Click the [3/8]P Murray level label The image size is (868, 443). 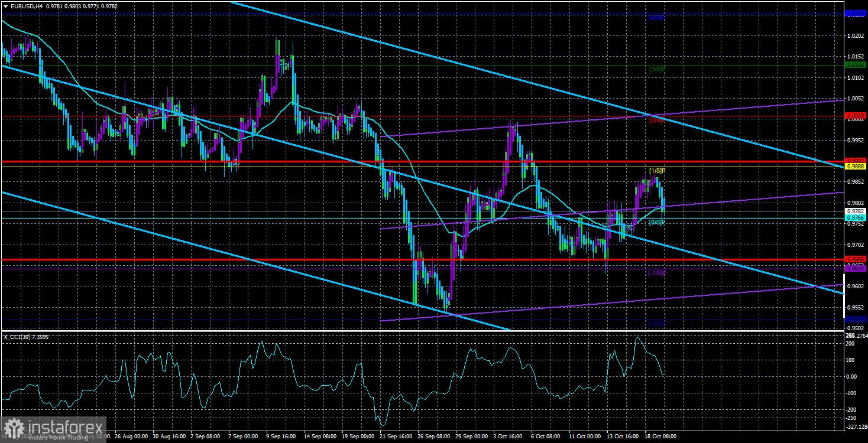coord(658,69)
